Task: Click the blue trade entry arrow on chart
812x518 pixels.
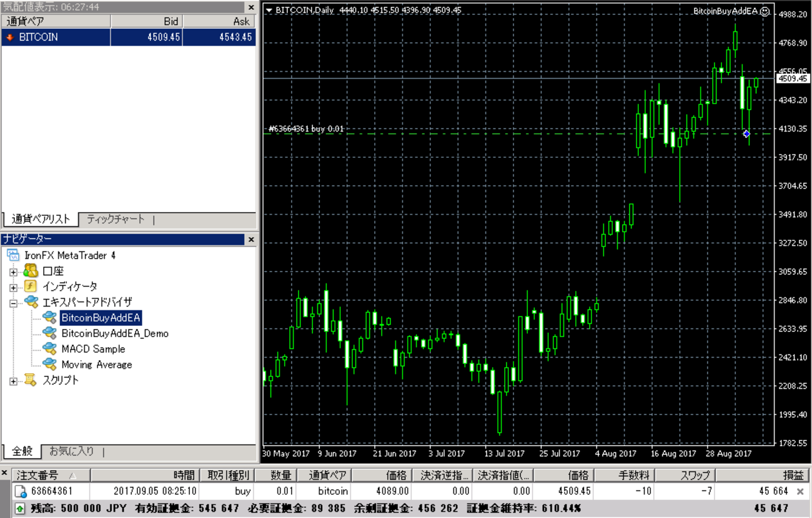Action: click(x=746, y=134)
